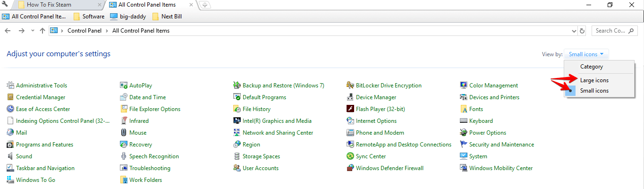The width and height of the screenshot is (644, 189).
Task: Click the Recovery icon
Action: [x=124, y=145]
